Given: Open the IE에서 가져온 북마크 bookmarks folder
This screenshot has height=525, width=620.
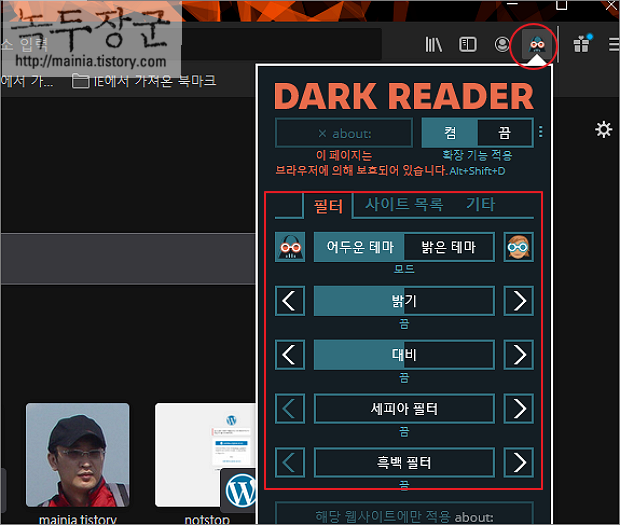Looking at the screenshot, I should (144, 81).
